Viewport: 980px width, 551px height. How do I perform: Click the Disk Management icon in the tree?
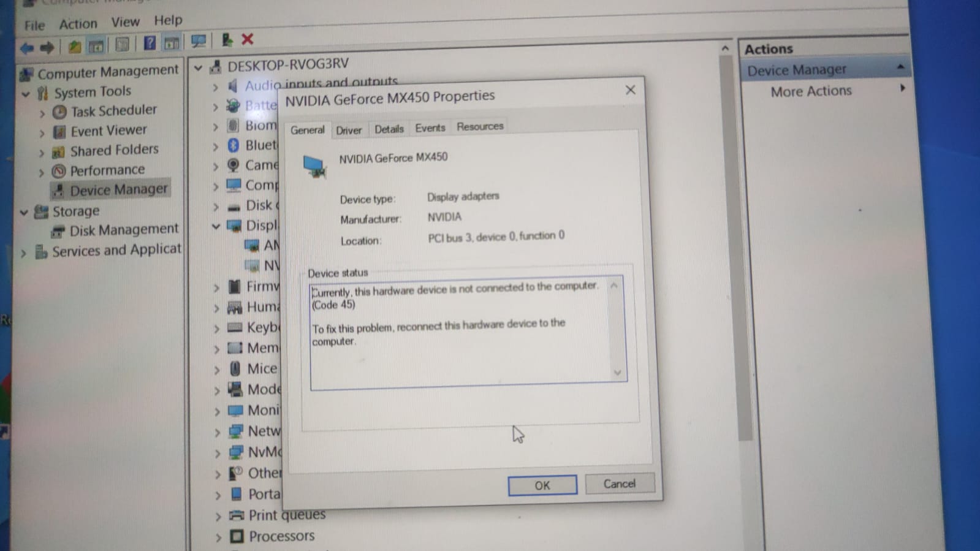click(x=58, y=231)
